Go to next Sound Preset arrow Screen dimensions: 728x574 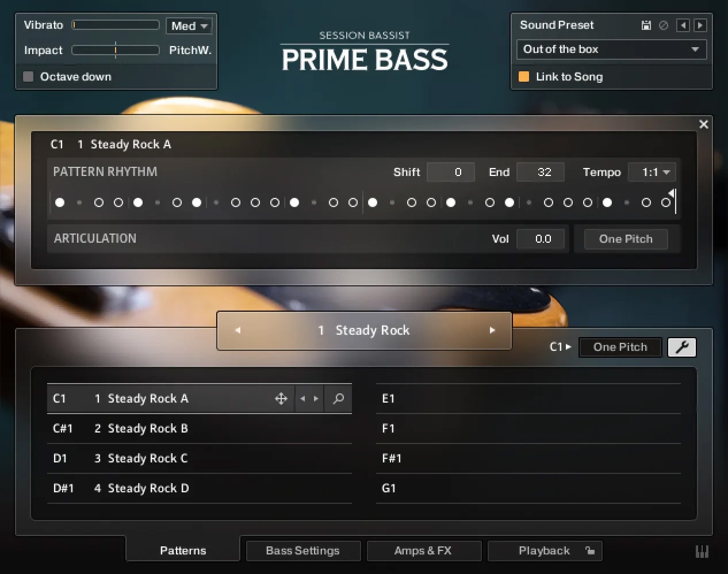coord(700,25)
